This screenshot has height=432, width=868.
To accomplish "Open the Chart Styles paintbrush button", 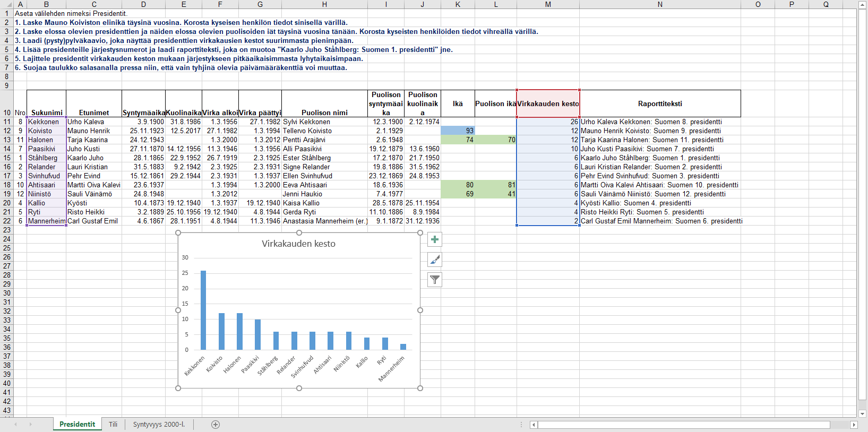I will (x=435, y=260).
